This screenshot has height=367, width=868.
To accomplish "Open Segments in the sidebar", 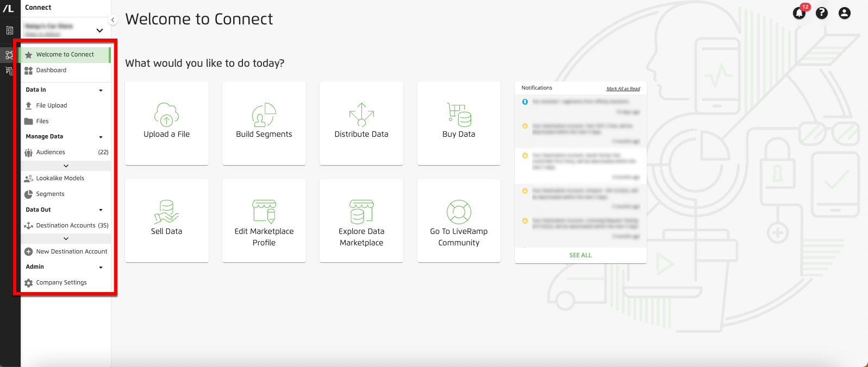I will coord(65,194).
